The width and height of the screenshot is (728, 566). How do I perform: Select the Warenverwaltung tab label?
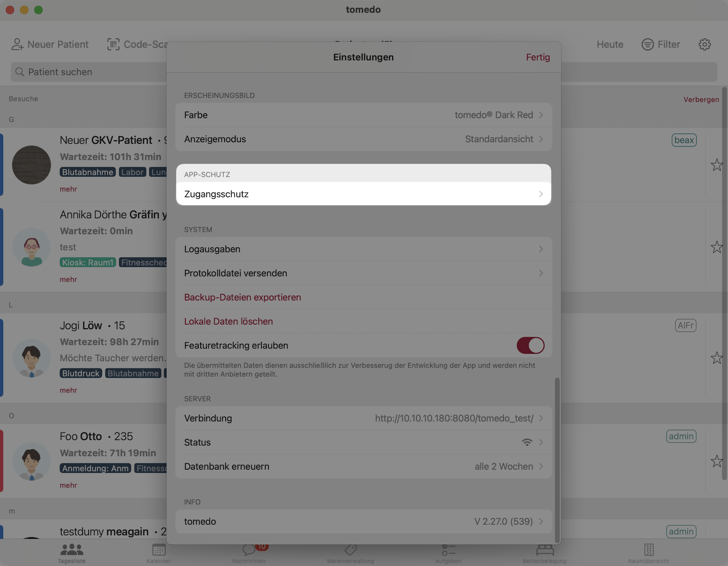pyautogui.click(x=350, y=561)
